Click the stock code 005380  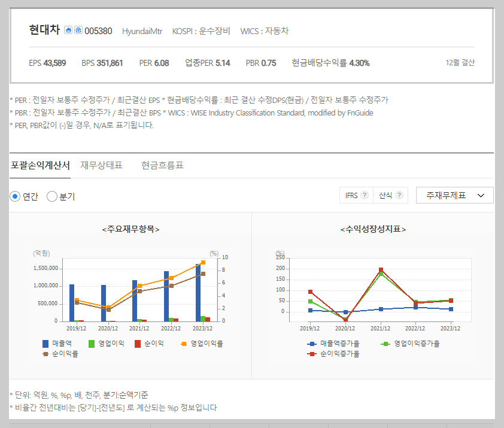[x=98, y=31]
